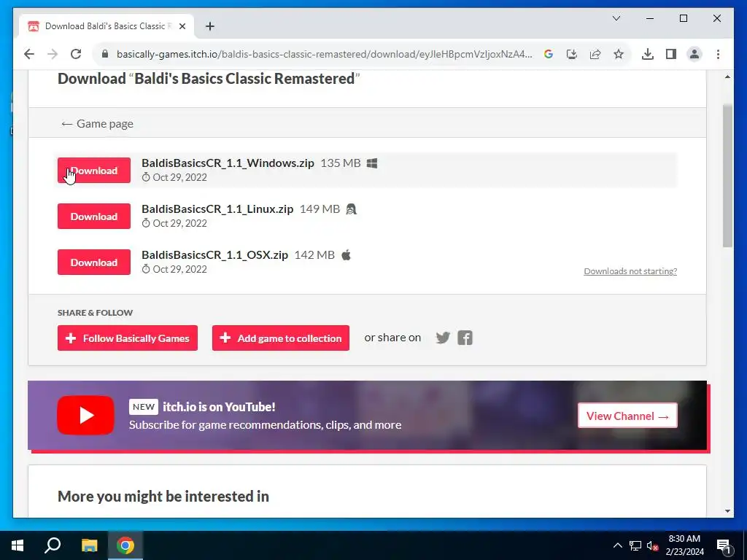Close the Download Baldi's Basics tab
The width and height of the screenshot is (747, 560).
[x=182, y=26]
